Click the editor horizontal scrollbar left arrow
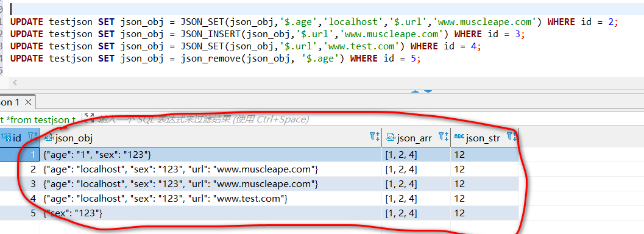The width and height of the screenshot is (644, 234). pyautogui.click(x=15, y=83)
